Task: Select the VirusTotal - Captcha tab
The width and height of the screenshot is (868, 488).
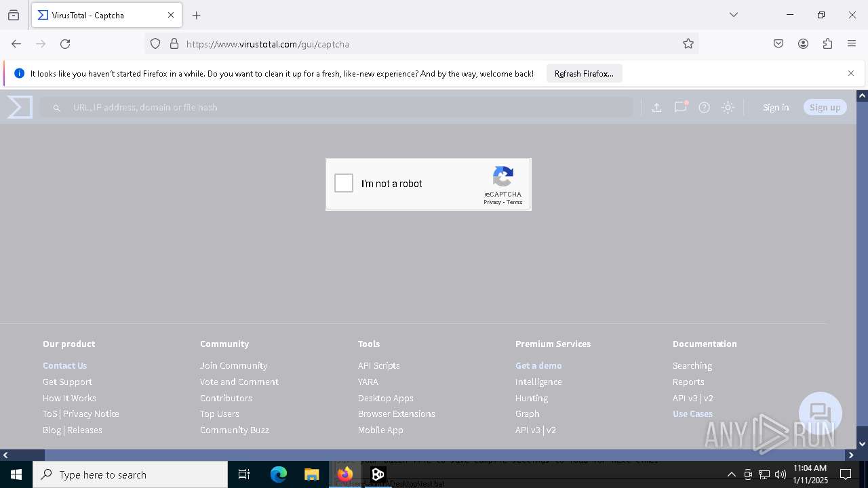Action: 106,15
